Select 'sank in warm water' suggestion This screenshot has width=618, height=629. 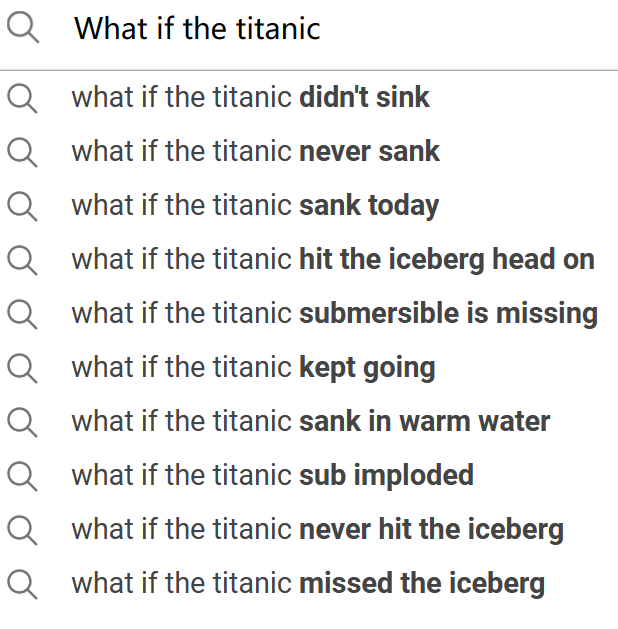(309, 422)
